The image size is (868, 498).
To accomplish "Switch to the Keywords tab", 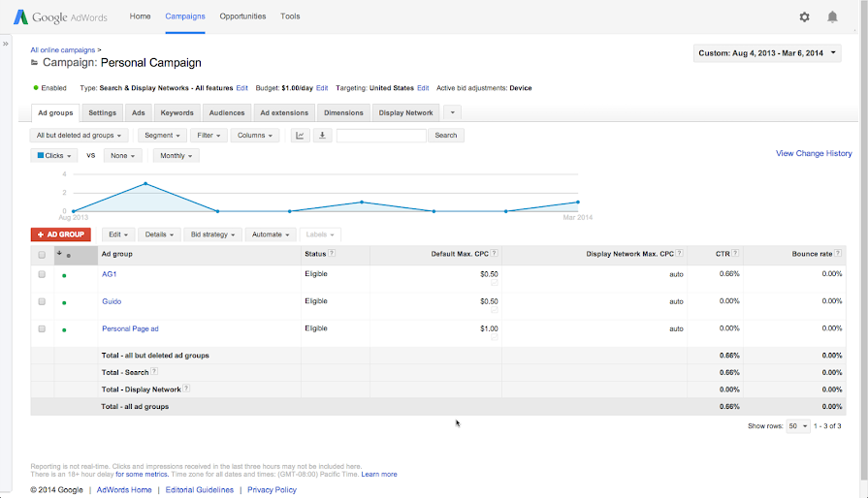I will point(177,113).
